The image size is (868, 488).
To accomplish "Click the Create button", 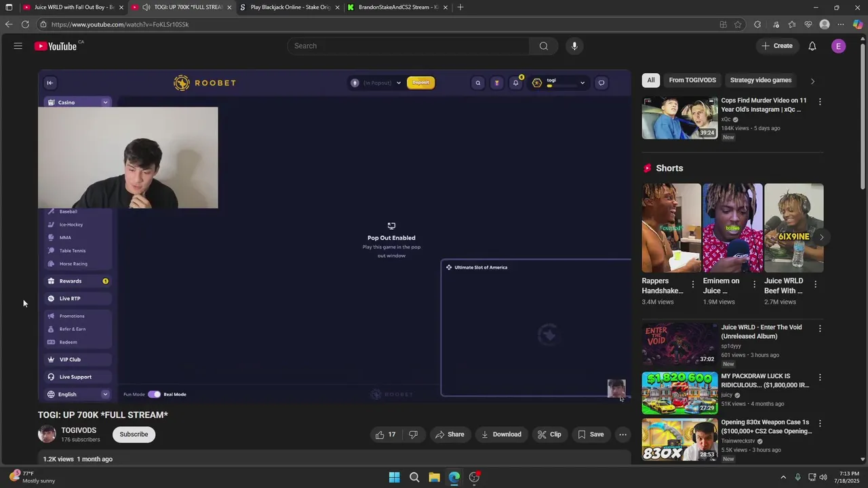I will point(776,46).
